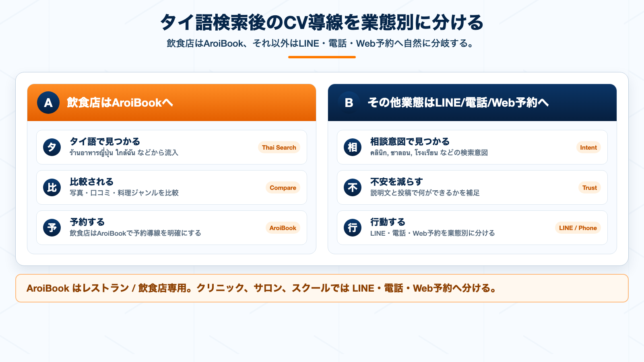Click the AroiBook pill tag

[283, 228]
